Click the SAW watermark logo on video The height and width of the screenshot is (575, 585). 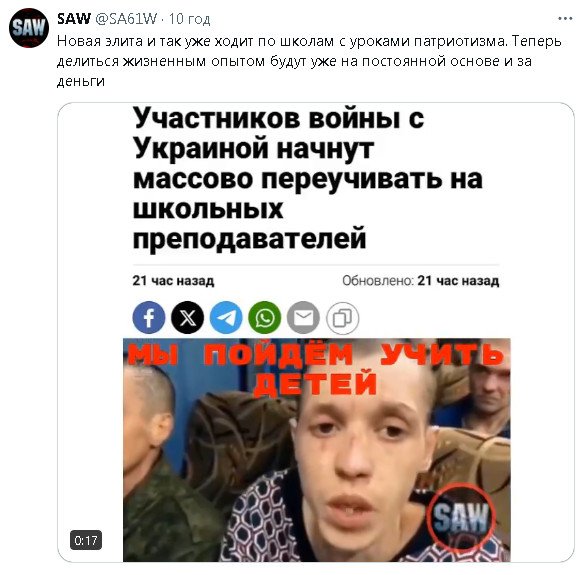pos(462,517)
